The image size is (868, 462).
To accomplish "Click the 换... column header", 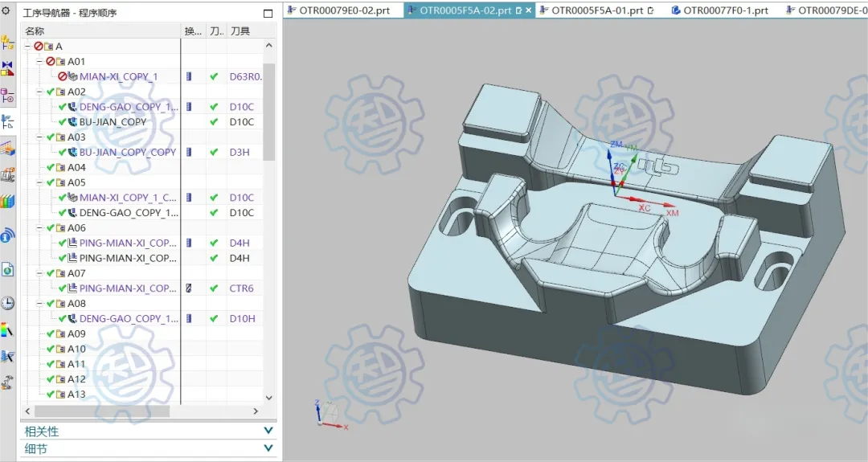I will click(x=193, y=31).
